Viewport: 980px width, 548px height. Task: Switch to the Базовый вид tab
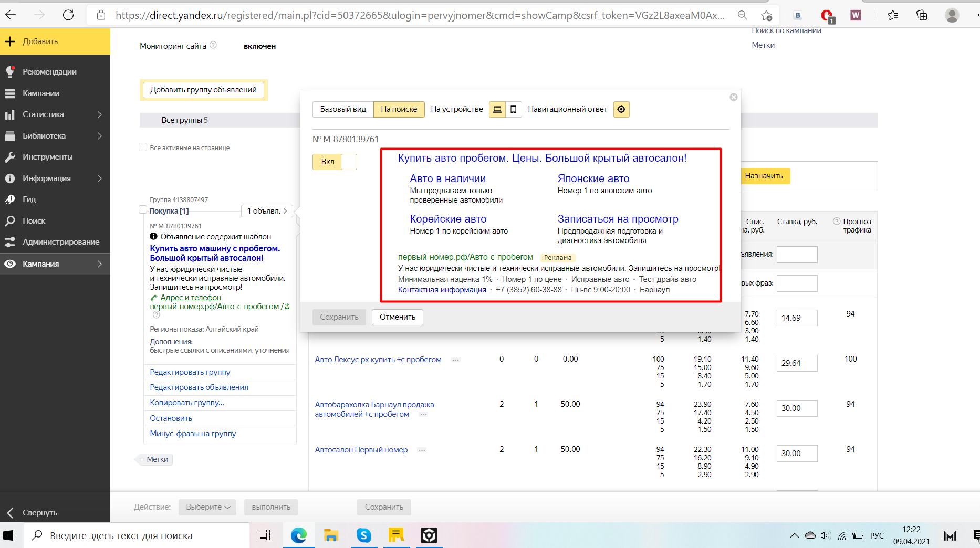(343, 109)
